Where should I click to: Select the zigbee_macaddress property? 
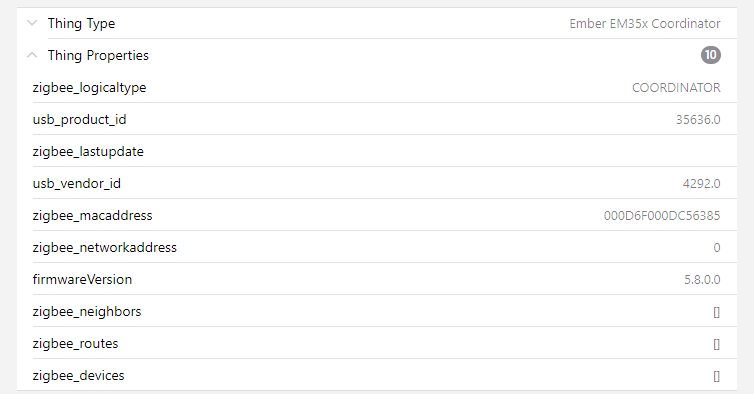[92, 215]
